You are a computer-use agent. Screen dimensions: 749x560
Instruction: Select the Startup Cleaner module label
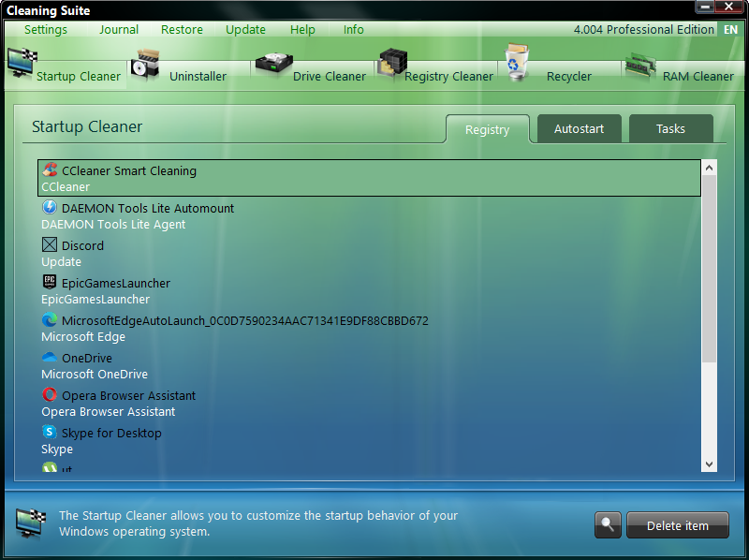[79, 77]
